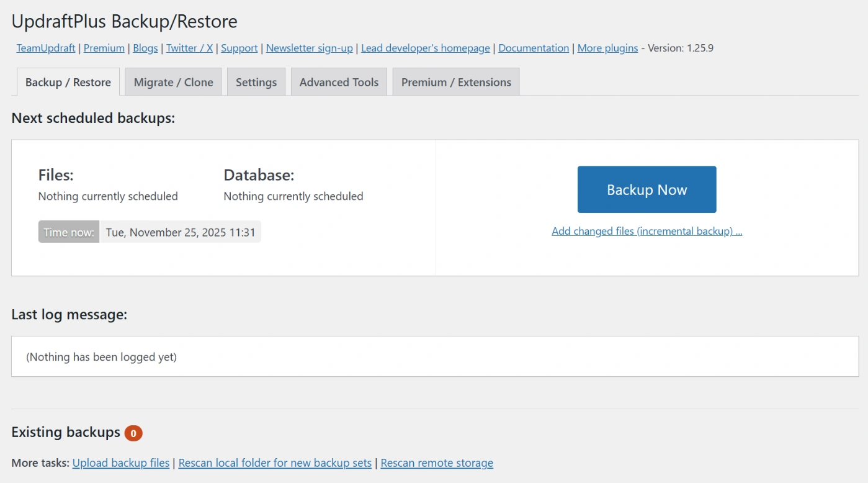Click the Backup Now button
The width and height of the screenshot is (868, 483).
647,189
